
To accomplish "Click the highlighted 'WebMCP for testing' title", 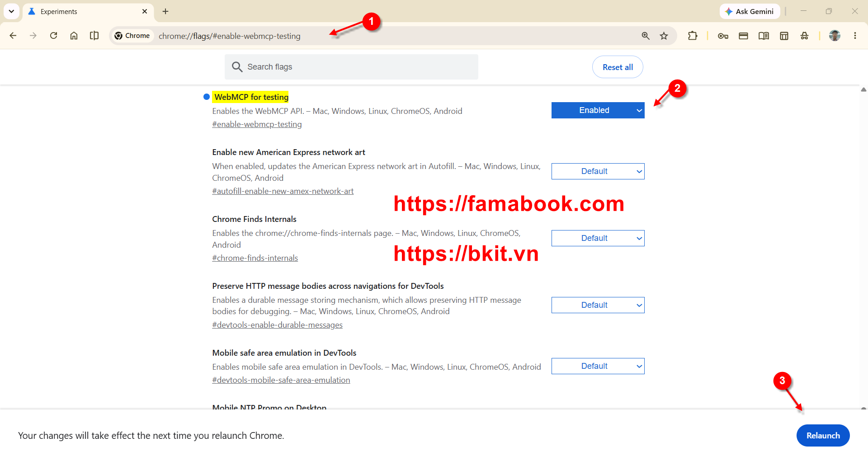I will click(251, 97).
